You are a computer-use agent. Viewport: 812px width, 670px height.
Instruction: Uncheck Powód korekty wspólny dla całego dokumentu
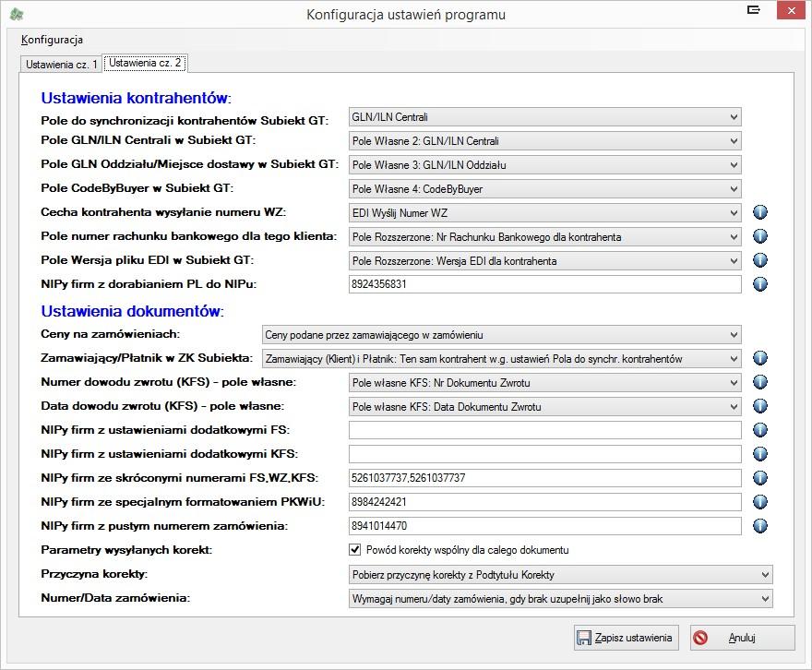354,549
